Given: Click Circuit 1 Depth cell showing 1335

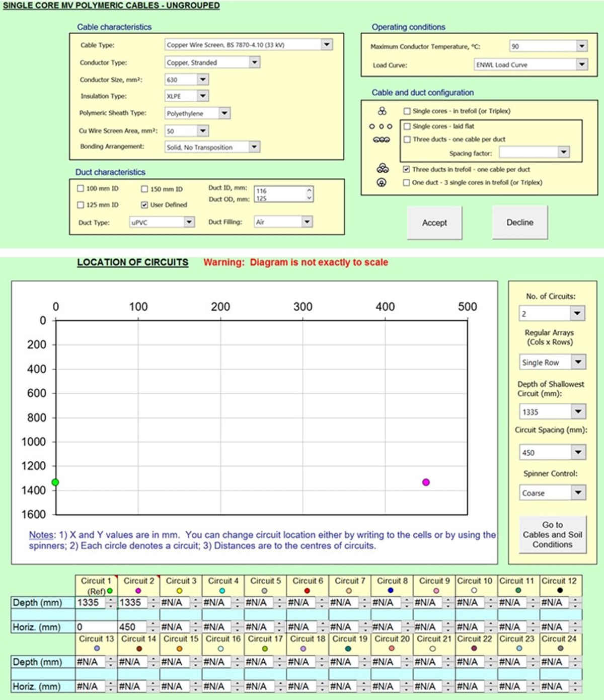Looking at the screenshot, I should pyautogui.click(x=91, y=602).
